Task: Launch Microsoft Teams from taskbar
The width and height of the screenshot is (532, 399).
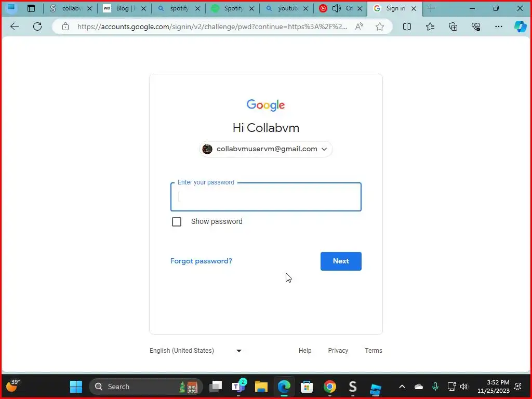Action: [x=238, y=387]
